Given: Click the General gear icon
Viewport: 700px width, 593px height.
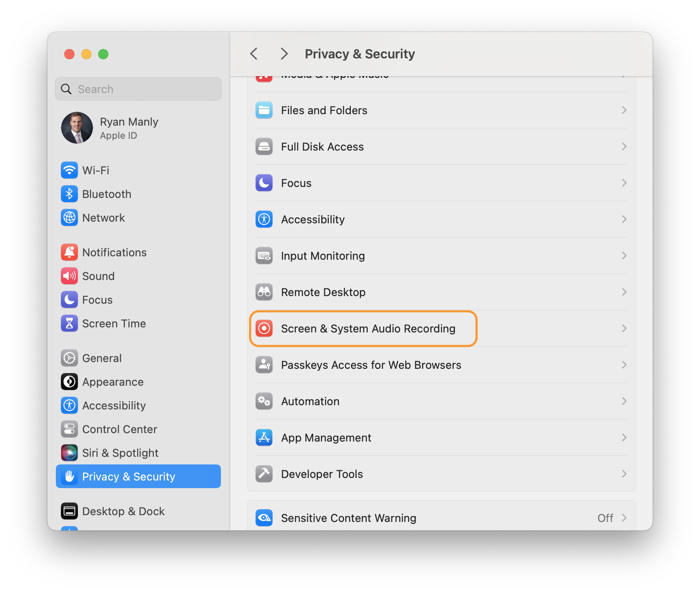Looking at the screenshot, I should [x=69, y=358].
